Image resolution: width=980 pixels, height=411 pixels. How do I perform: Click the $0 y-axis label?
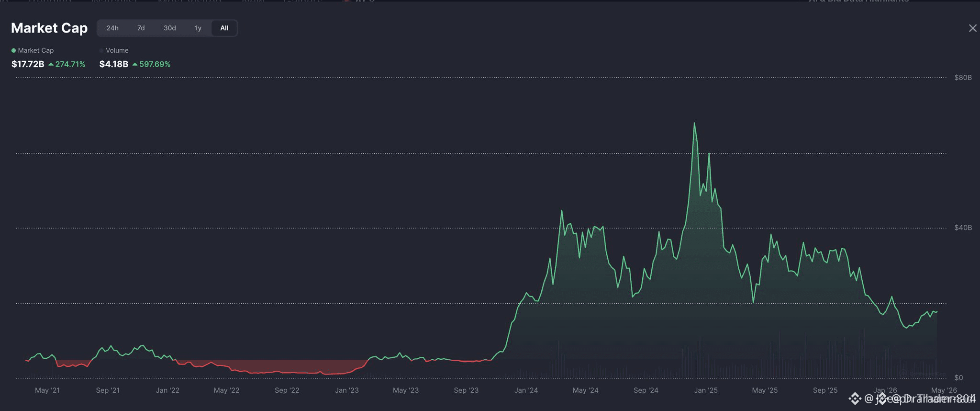pos(958,378)
